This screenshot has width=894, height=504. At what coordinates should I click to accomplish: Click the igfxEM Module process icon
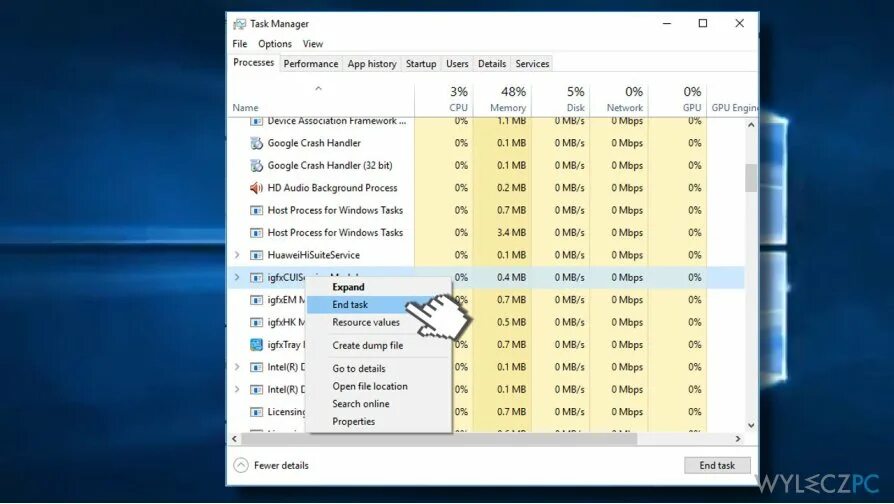coord(257,300)
